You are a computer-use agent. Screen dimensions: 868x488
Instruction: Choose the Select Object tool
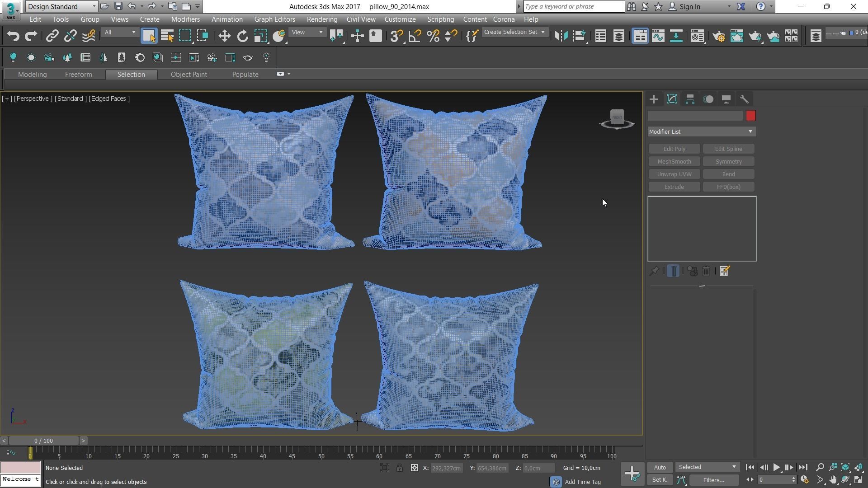coord(149,36)
